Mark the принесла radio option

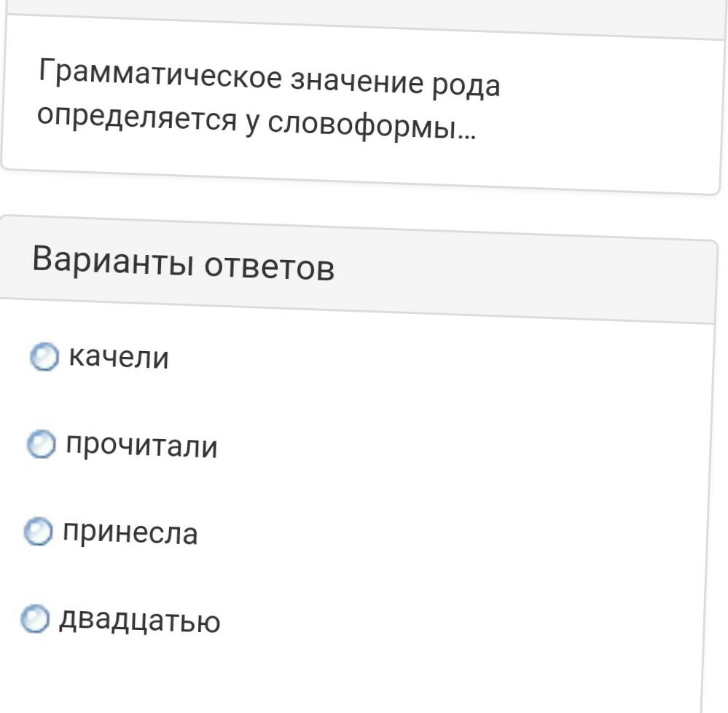(x=38, y=531)
